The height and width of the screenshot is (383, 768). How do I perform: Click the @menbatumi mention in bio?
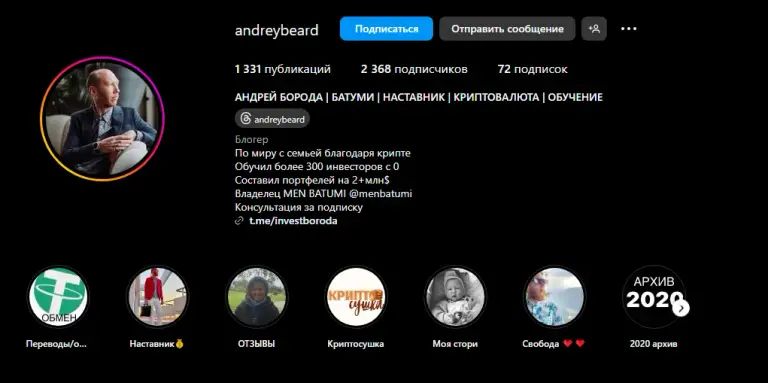[381, 194]
